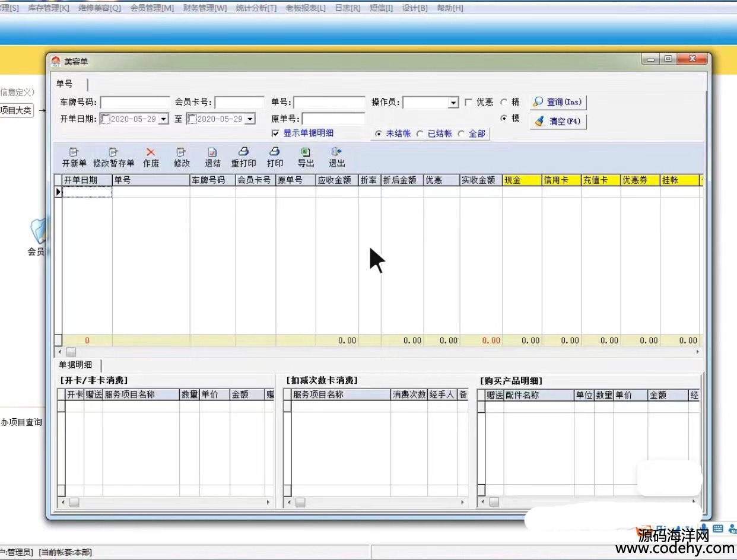Screen dimensions: 737x560
Task: Select the 全部 radio option
Action: (462, 134)
